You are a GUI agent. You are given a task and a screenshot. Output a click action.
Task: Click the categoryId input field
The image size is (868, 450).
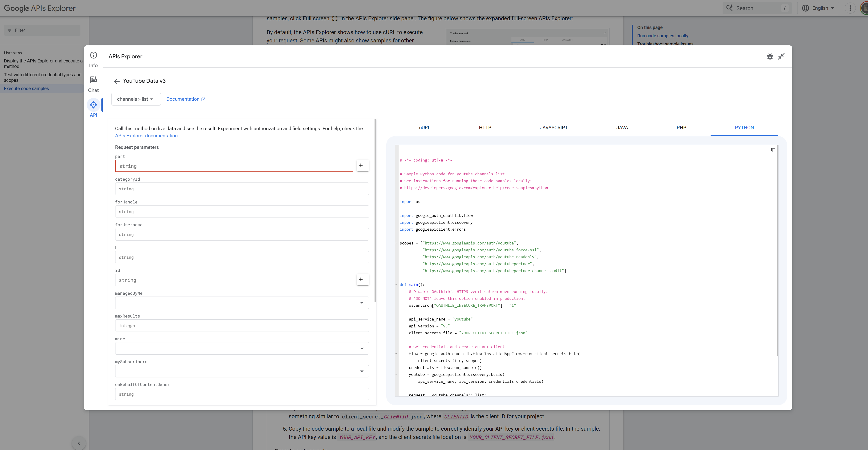coord(242,189)
